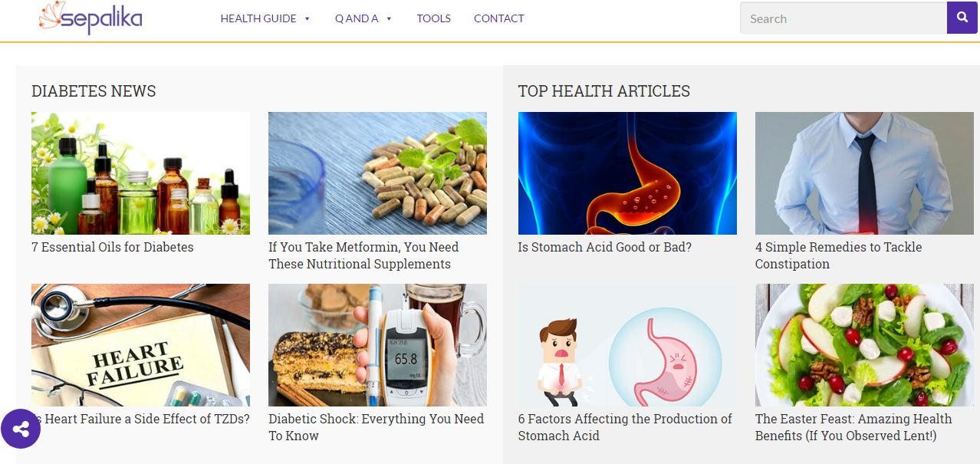Read '7 Essential Oils for Diabetes' article

[113, 247]
